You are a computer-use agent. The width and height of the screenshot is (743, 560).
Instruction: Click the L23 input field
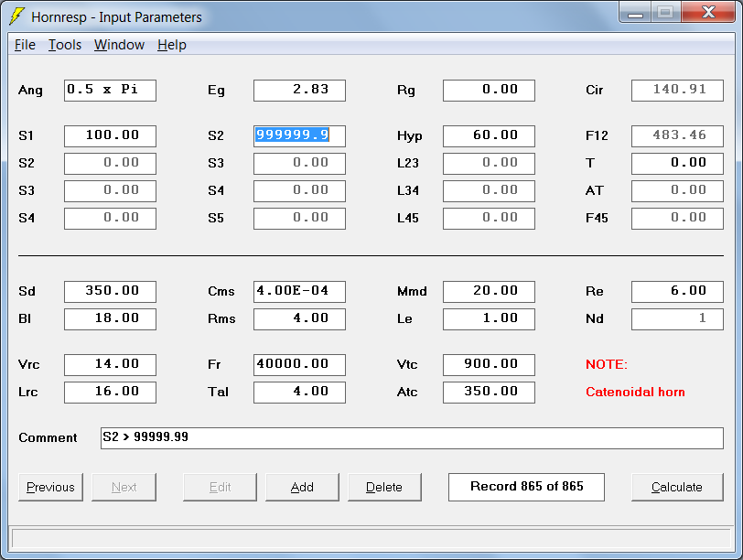pyautogui.click(x=489, y=164)
